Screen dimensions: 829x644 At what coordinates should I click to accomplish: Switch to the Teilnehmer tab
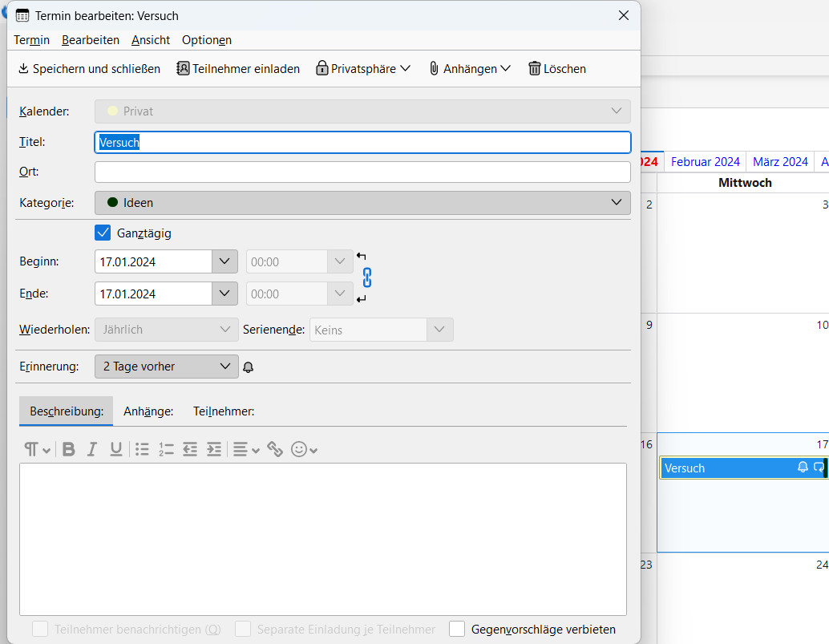pos(223,411)
